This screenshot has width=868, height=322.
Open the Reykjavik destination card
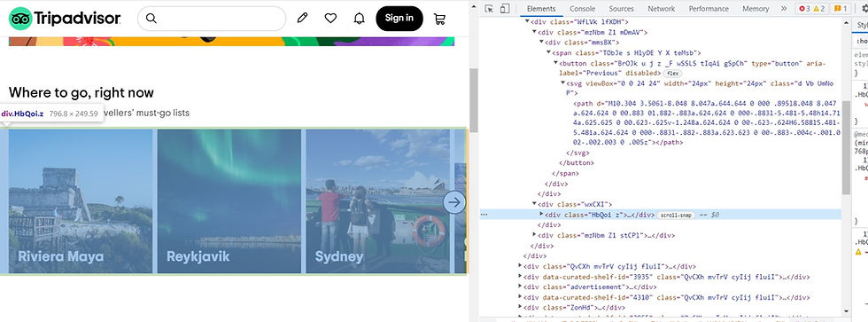pyautogui.click(x=229, y=201)
